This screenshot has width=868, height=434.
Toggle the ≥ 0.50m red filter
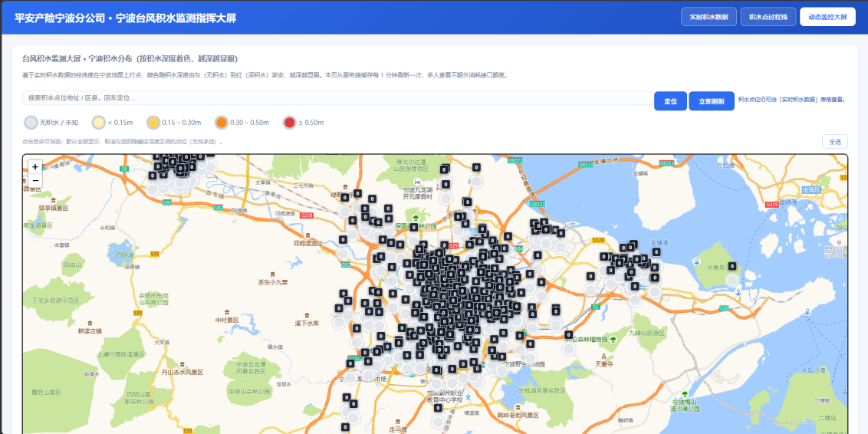304,123
